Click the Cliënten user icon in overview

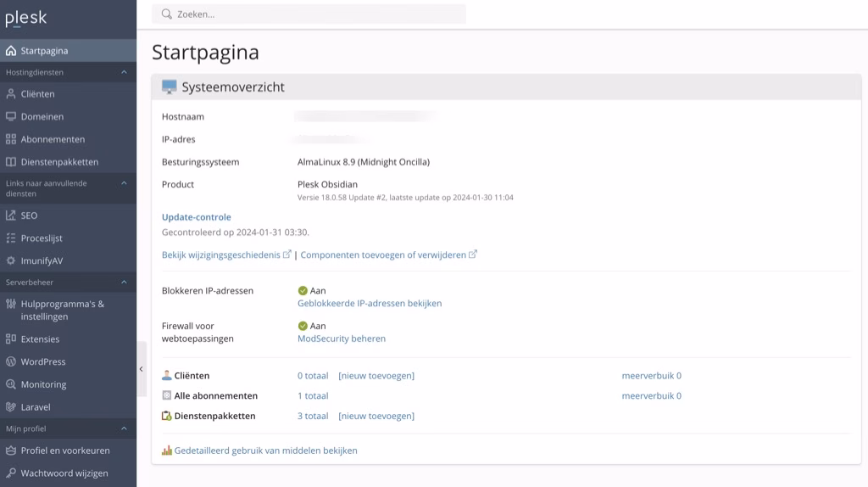[x=167, y=375]
